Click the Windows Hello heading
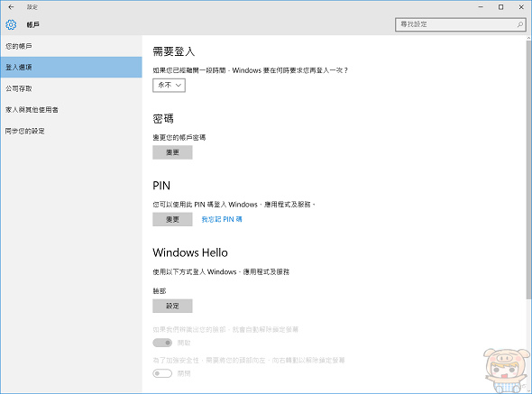The height and width of the screenshot is (394, 532). pyautogui.click(x=190, y=252)
